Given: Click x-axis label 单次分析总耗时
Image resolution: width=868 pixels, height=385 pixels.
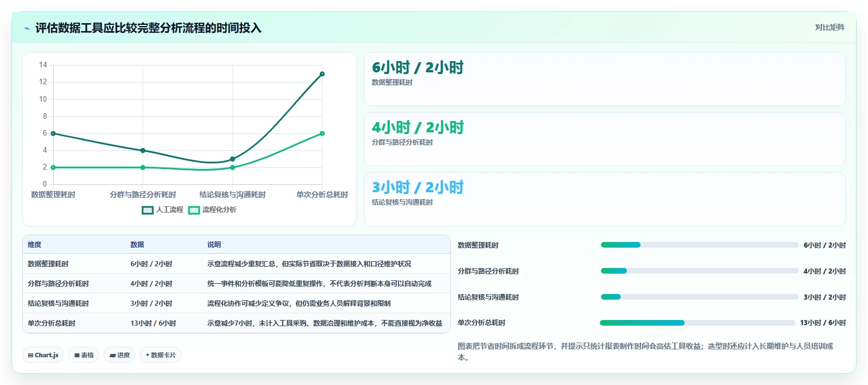Looking at the screenshot, I should [322, 194].
